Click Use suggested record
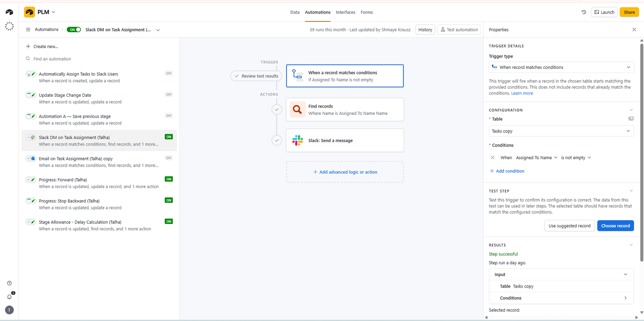644x321 pixels. pyautogui.click(x=569, y=226)
